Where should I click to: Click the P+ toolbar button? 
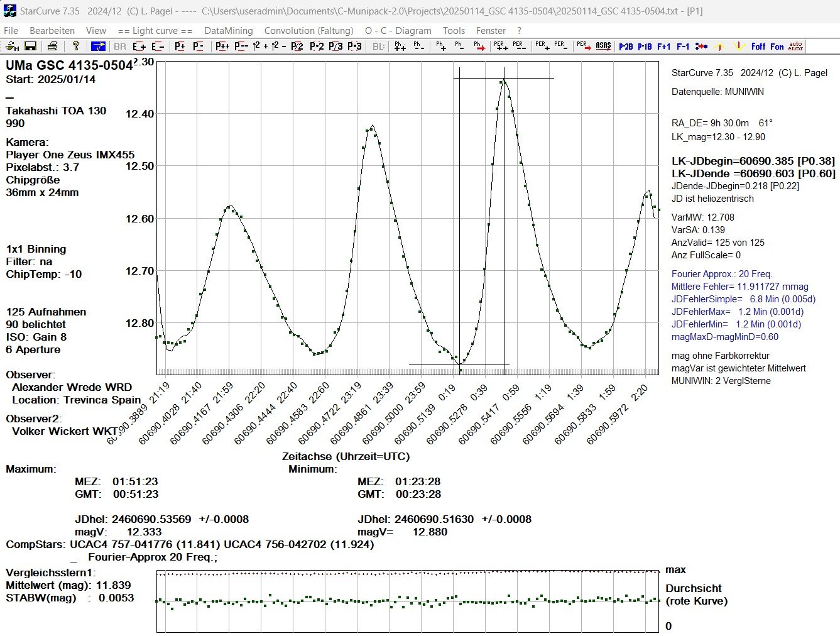[x=180, y=46]
